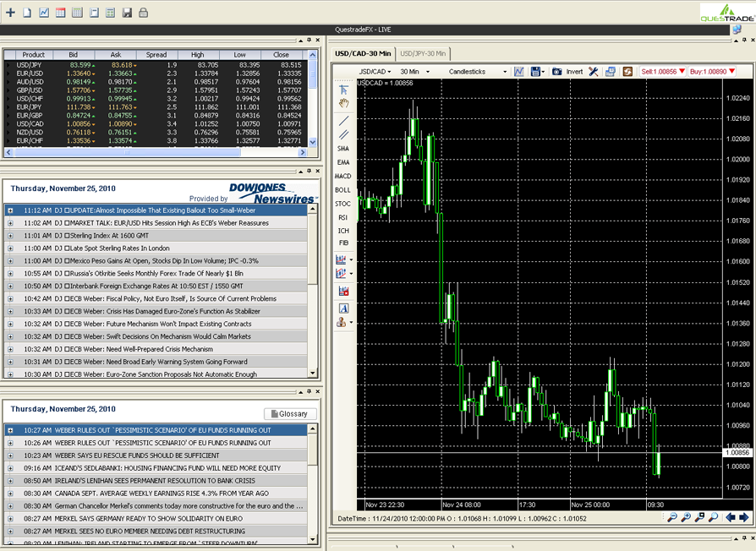Expand the 11:01 AM Sterling Index news item
Viewport: 756px width, 551px height.
point(11,236)
